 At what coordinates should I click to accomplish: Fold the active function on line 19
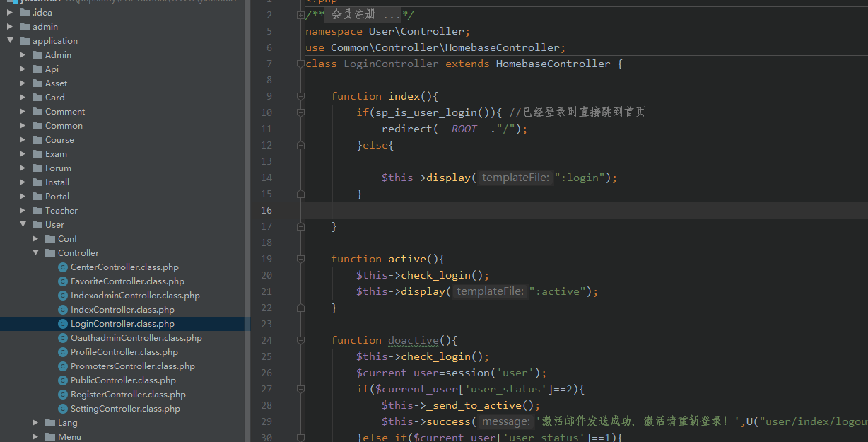300,259
